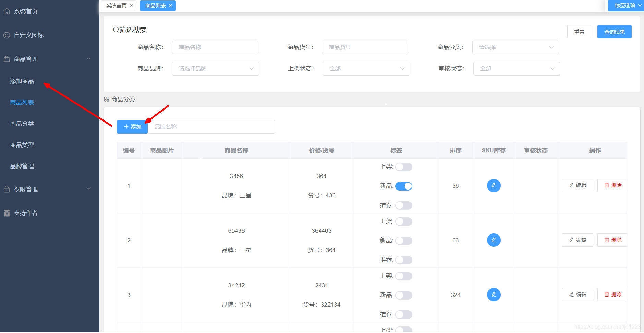Screen dimensions: 644x333
Task: Toggle 上架 switch for product 65436
Action: coord(404,222)
